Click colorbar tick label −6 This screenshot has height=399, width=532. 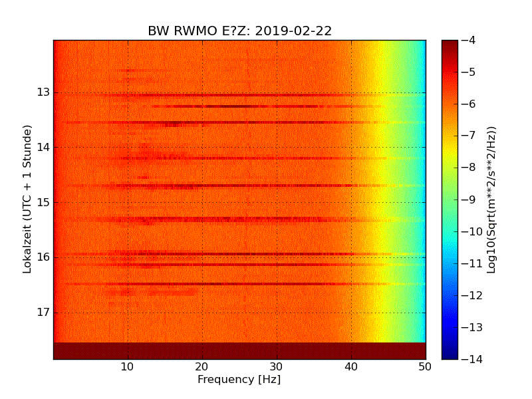[x=469, y=104]
